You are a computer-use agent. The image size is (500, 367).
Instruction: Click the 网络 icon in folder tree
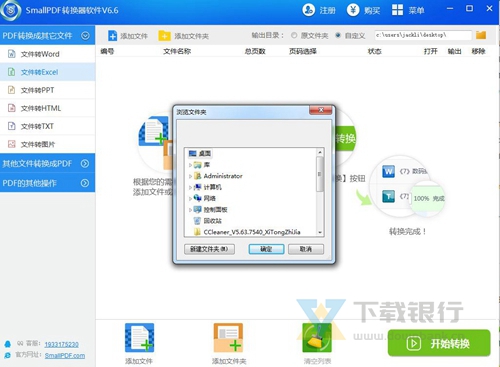pyautogui.click(x=198, y=198)
